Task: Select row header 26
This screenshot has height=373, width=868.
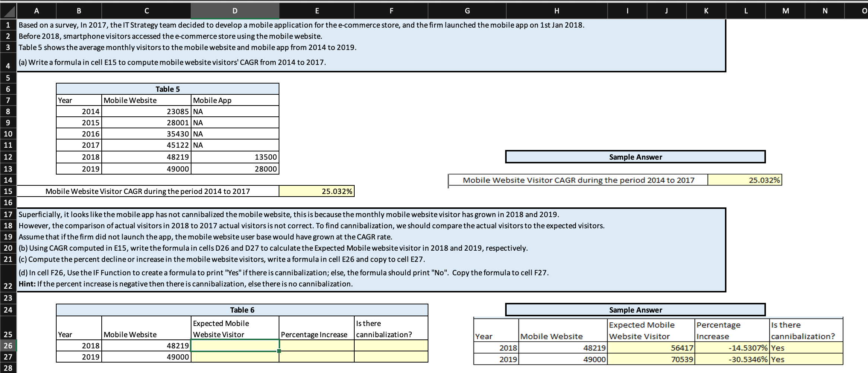Action: [8, 346]
